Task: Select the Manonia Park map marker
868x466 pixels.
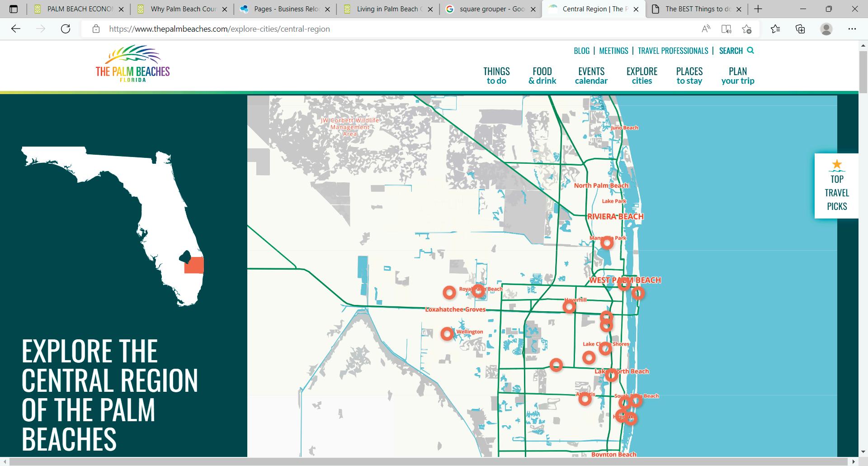Action: 607,243
